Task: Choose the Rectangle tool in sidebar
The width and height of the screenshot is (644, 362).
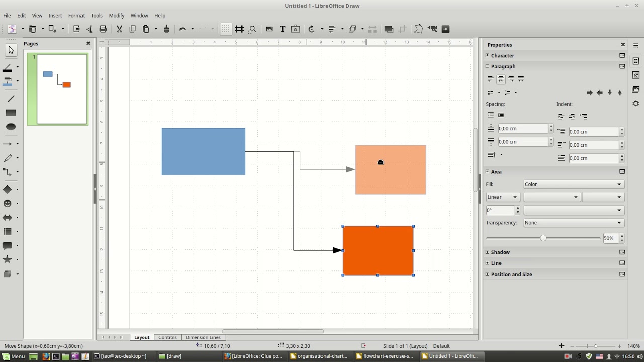Action: (11, 113)
